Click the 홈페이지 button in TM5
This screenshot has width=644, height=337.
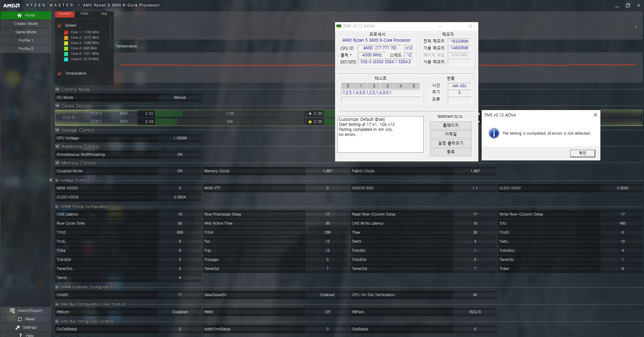click(x=450, y=126)
